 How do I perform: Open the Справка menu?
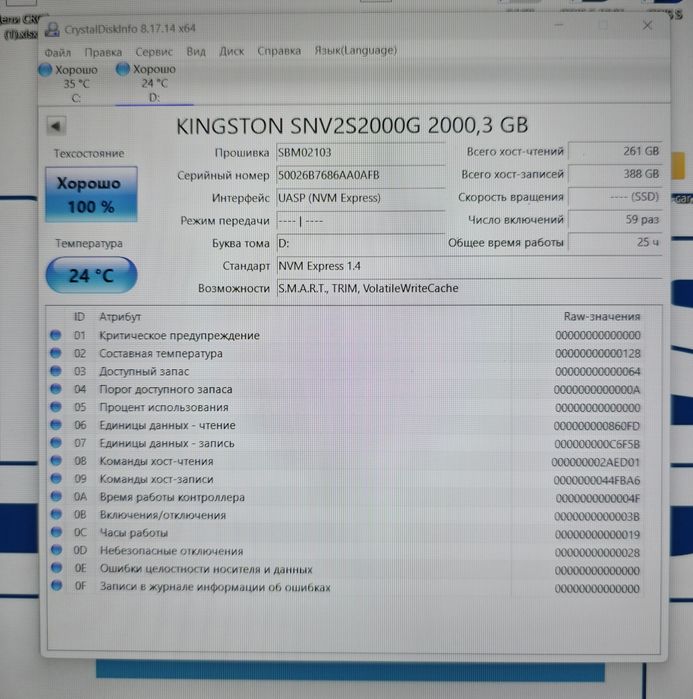(x=279, y=51)
